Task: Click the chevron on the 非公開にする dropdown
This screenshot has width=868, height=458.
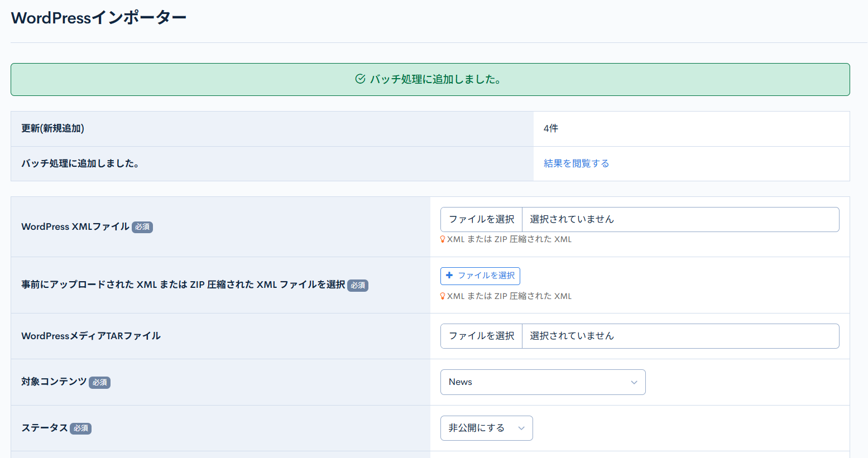Action: [x=521, y=428]
